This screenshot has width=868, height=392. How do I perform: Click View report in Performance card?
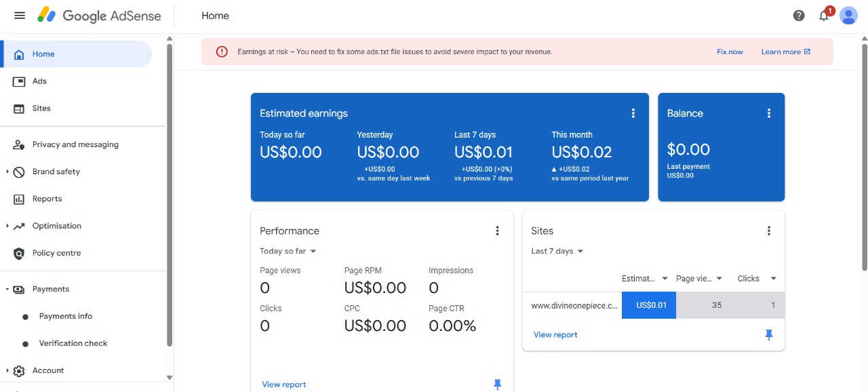pyautogui.click(x=284, y=385)
